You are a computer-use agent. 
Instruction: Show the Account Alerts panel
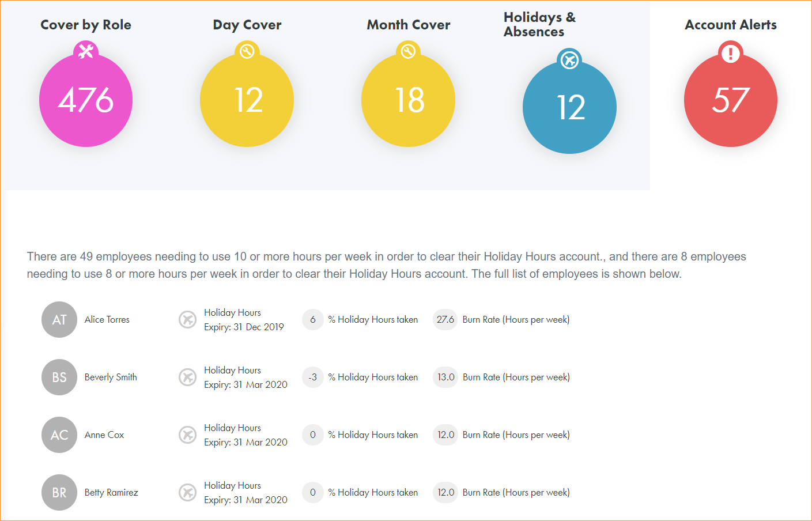click(x=730, y=25)
